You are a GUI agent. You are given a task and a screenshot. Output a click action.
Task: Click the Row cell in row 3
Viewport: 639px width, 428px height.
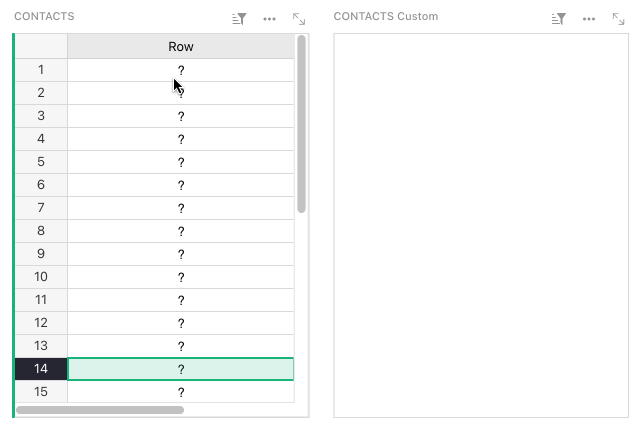click(x=181, y=116)
